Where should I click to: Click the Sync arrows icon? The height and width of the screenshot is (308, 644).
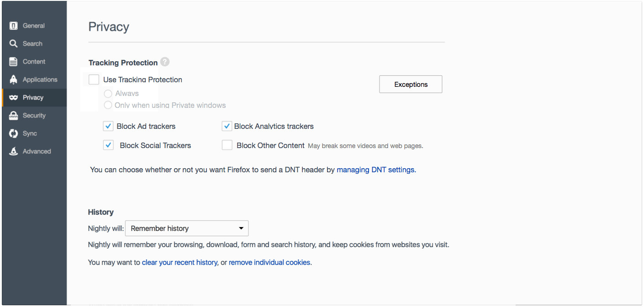(14, 133)
